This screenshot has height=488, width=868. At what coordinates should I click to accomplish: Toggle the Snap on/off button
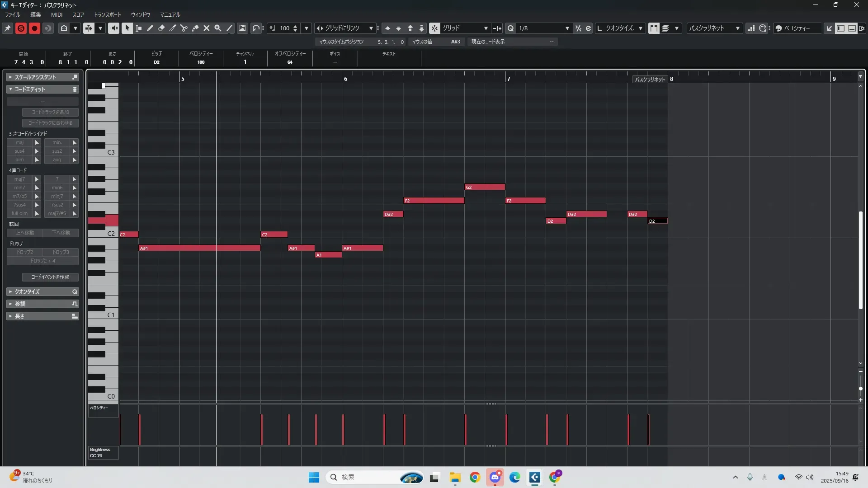pos(434,28)
